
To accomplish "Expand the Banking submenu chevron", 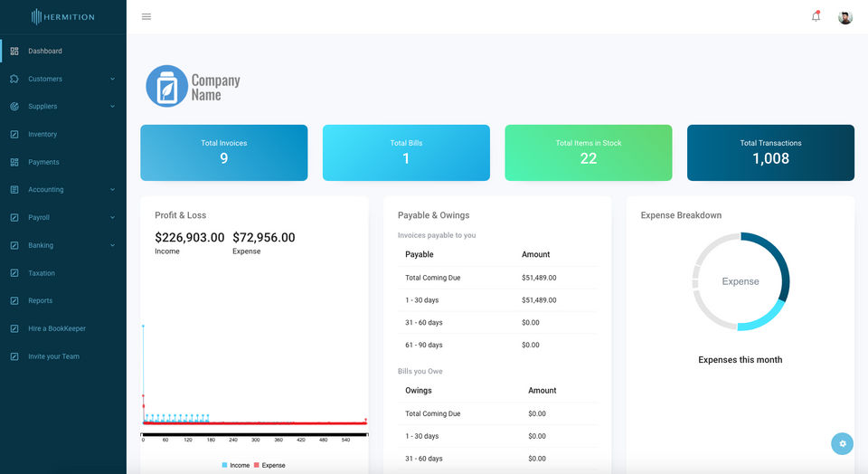I will [x=112, y=245].
